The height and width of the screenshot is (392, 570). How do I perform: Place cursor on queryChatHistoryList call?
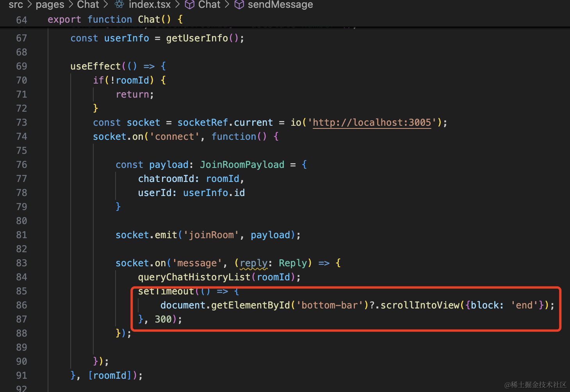[194, 277]
